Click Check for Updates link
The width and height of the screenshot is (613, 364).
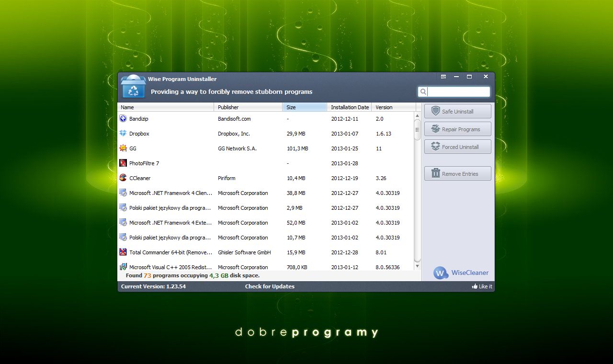[270, 286]
